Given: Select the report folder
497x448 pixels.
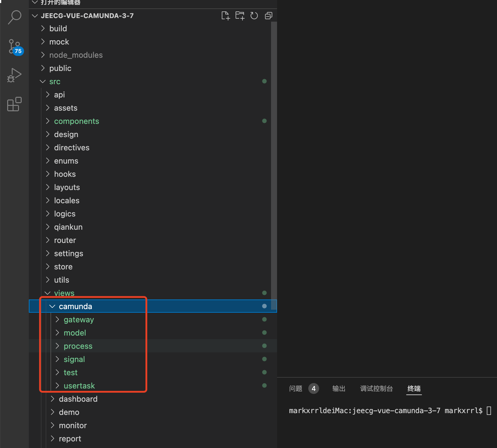Looking at the screenshot, I should pyautogui.click(x=153, y=439).
